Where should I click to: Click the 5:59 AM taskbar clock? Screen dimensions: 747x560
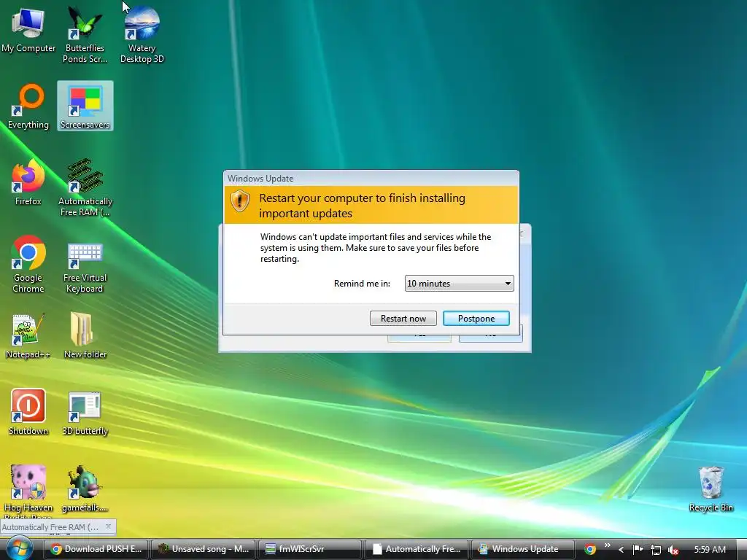click(x=710, y=550)
